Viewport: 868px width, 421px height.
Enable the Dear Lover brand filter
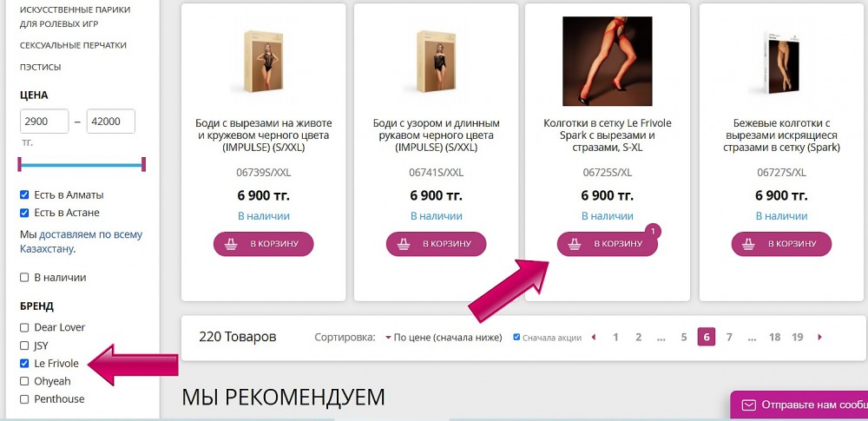[x=24, y=327]
